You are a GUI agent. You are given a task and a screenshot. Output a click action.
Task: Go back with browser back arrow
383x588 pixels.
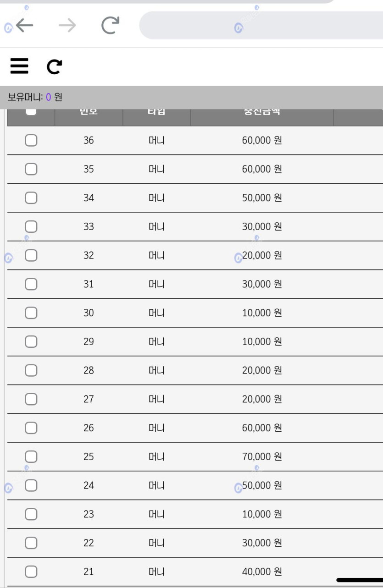tap(24, 26)
